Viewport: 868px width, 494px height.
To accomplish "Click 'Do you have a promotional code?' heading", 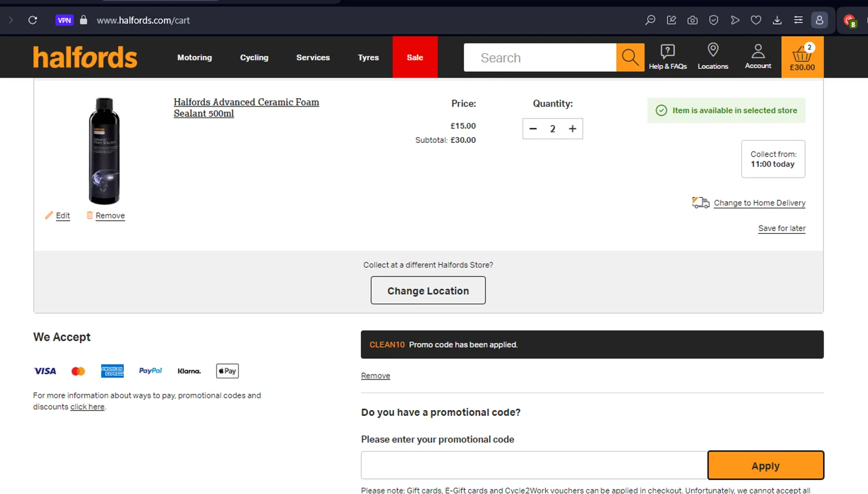I will [x=441, y=412].
